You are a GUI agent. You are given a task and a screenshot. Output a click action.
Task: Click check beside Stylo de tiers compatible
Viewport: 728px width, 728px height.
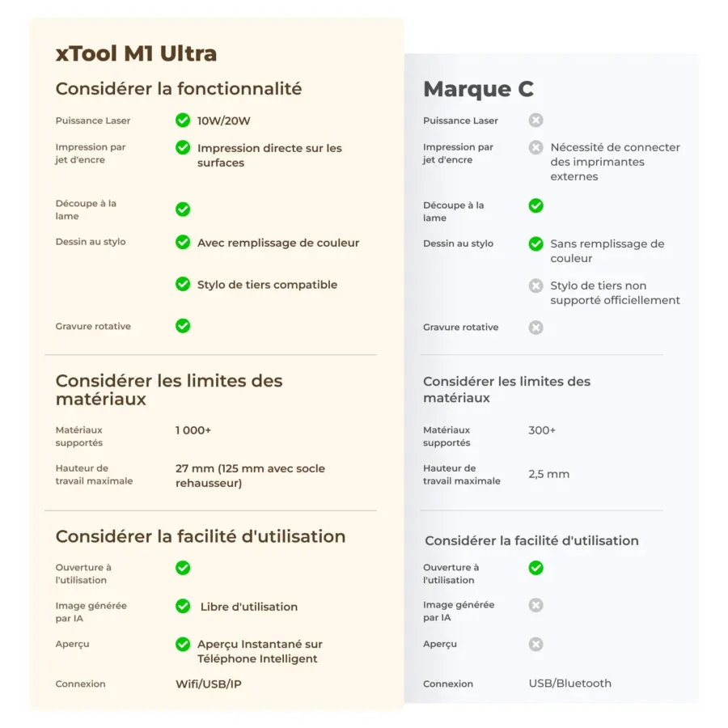(x=183, y=284)
